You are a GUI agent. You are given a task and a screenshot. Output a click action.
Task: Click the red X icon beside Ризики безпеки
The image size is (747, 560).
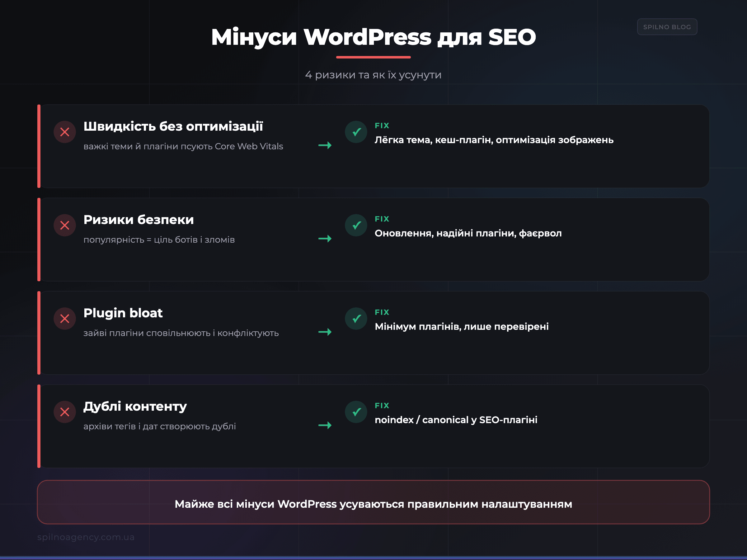point(64,226)
